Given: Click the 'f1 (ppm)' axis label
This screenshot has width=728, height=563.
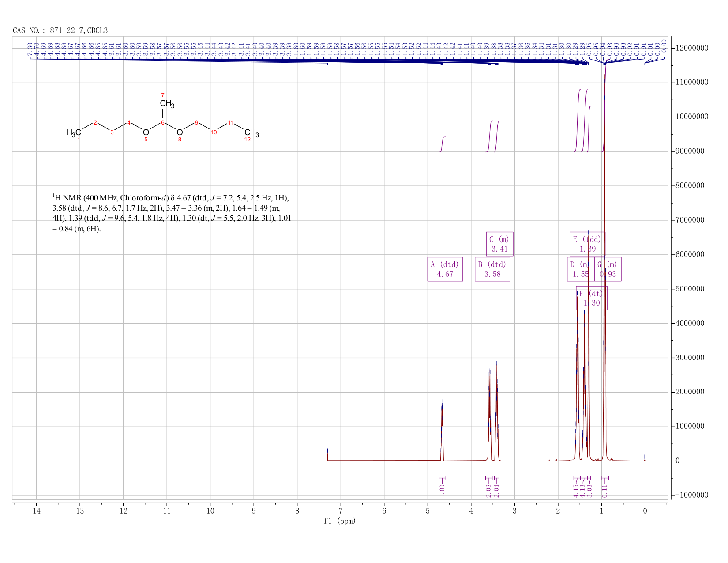Looking at the screenshot, I should click(340, 521).
